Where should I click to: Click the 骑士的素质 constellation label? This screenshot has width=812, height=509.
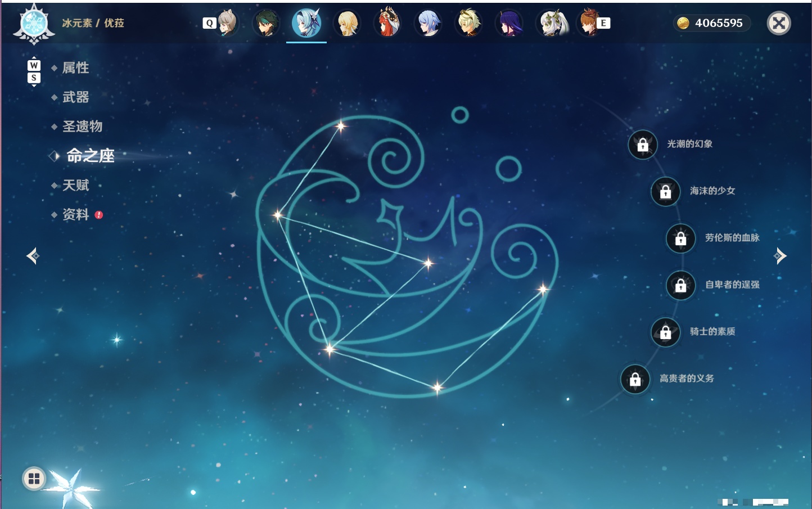click(x=712, y=331)
